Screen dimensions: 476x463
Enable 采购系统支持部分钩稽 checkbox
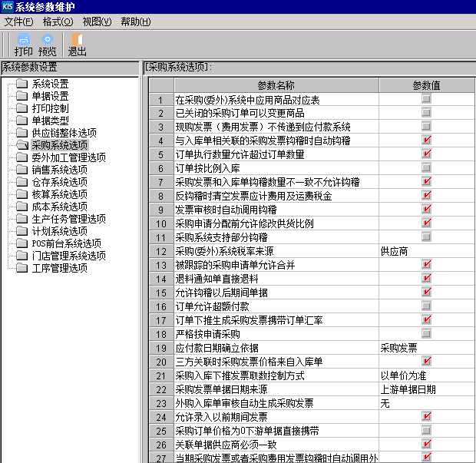[426, 236]
